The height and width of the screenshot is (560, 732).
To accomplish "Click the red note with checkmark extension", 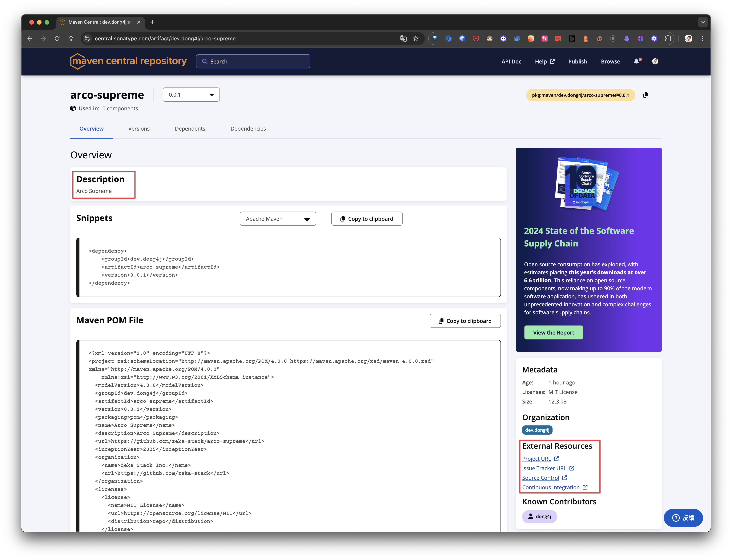I will 558,39.
